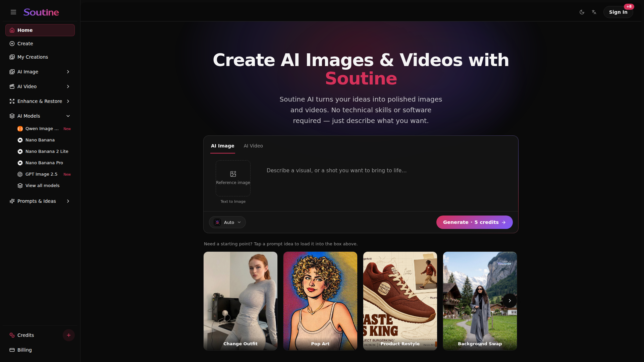This screenshot has height=362, width=644.
Task: Click the Billing card icon
Action: [x=12, y=350]
